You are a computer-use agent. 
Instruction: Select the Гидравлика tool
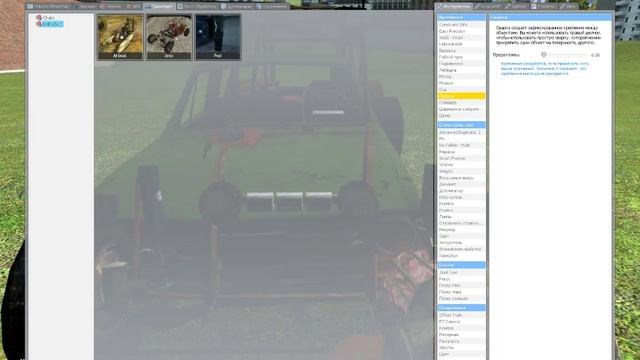[x=461, y=64]
